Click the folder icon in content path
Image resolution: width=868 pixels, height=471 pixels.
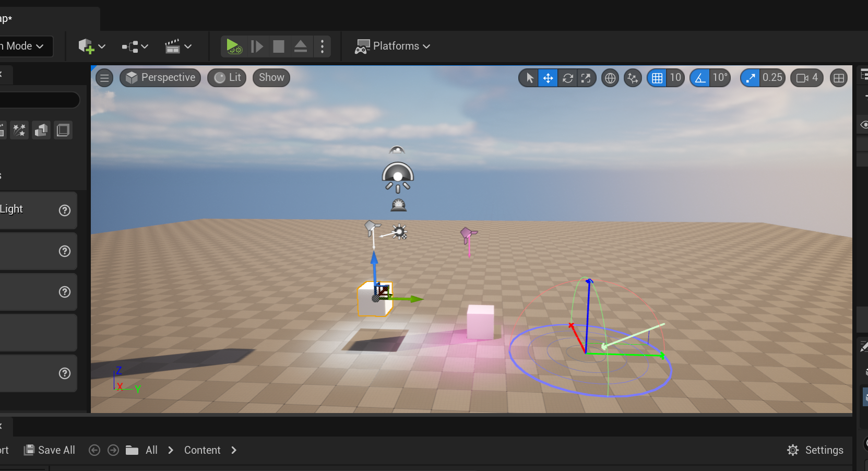132,450
